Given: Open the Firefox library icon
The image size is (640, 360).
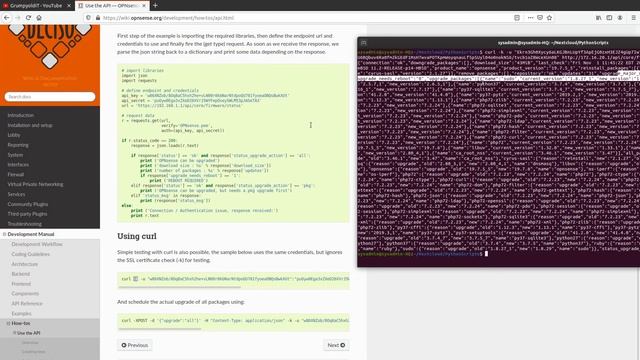Looking at the screenshot, I should pos(598,18).
